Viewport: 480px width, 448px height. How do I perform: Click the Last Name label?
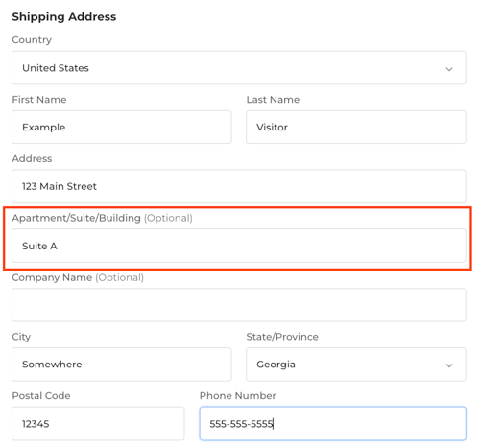[x=273, y=100]
